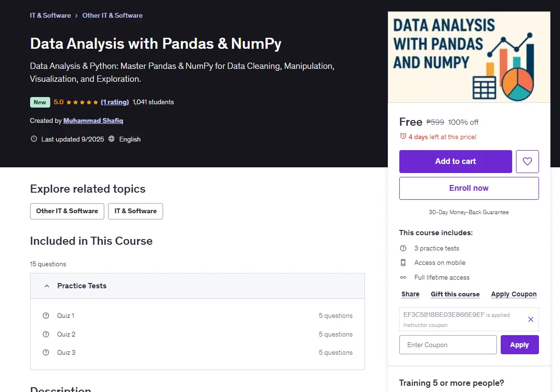Screen dimensions: 560x392
Task: Click Gift this course link
Action: coord(455,294)
